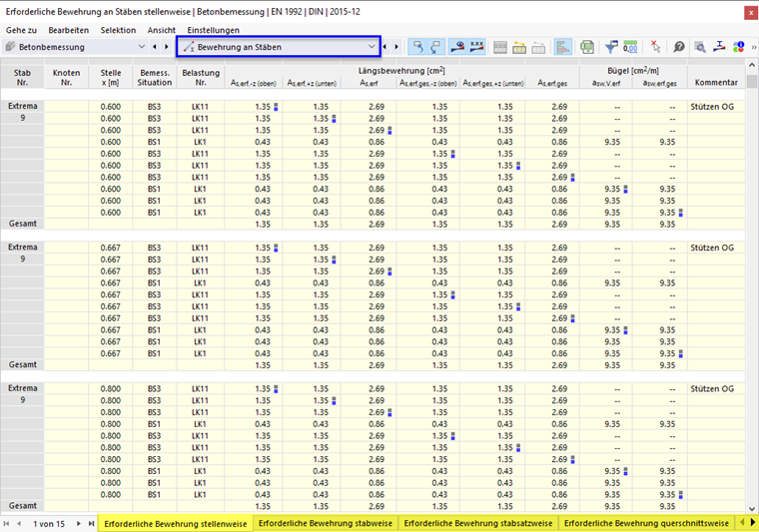Switch to Erforderliche Bewehrung stabweise tab
Screen dimensions: 759x532
tap(325, 523)
